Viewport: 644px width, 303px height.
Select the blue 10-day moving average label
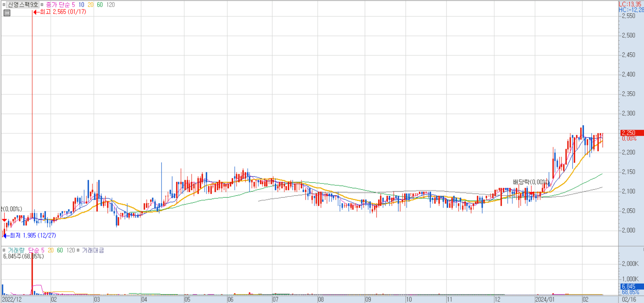81,5
